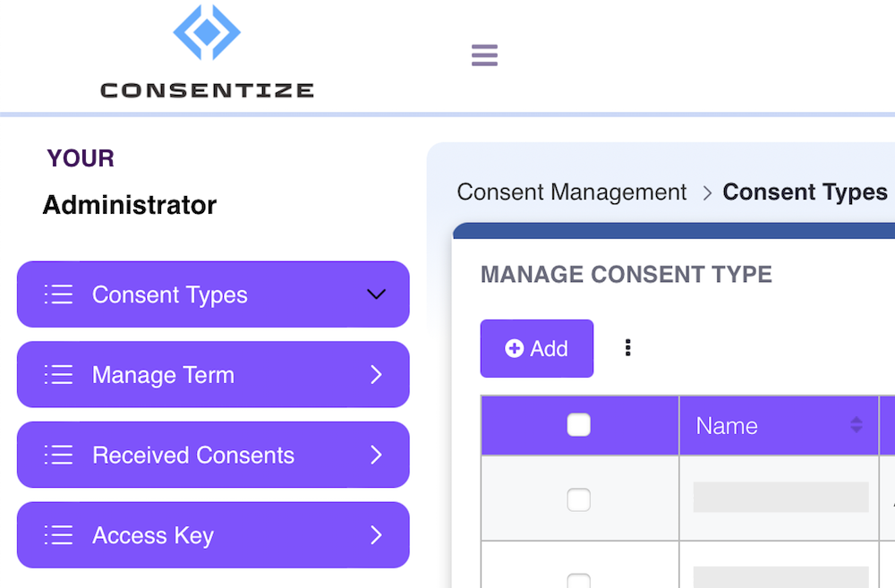The width and height of the screenshot is (895, 588).
Task: Click the list icon beside Access Key
Action: 58,534
